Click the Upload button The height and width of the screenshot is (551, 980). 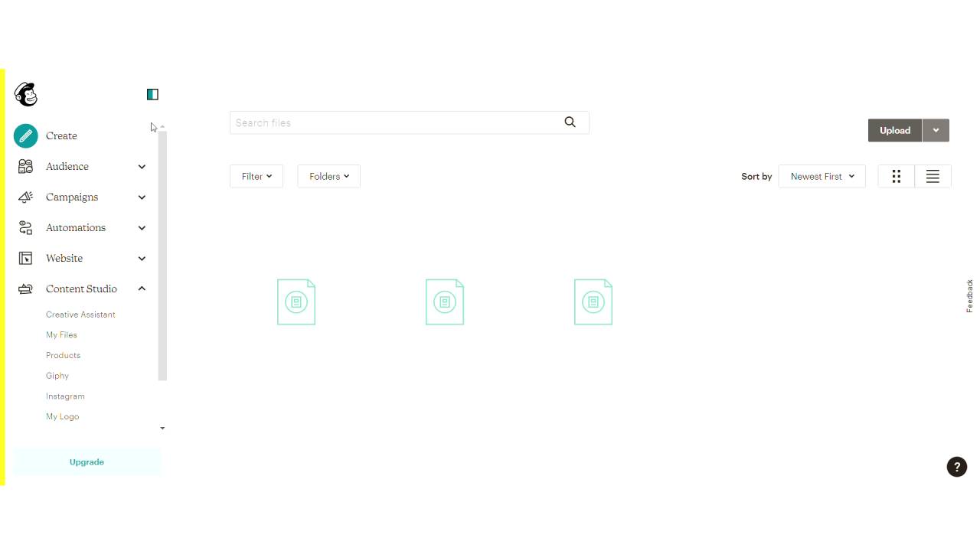(x=893, y=130)
